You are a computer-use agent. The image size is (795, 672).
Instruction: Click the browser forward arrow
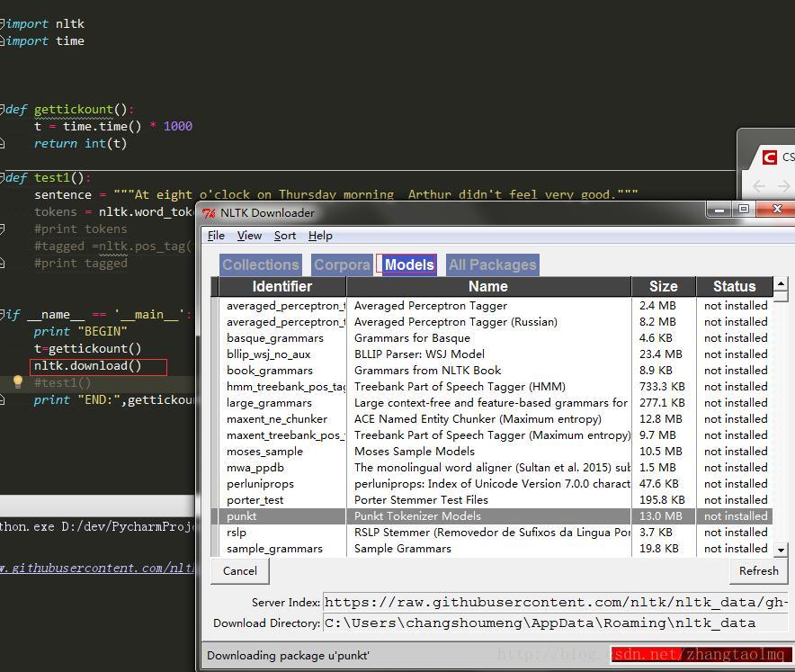pyautogui.click(x=784, y=186)
